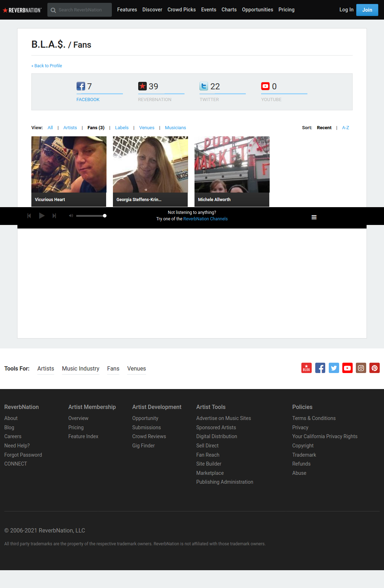Skip to previous track in player
Viewport: 384px width, 588px height.
coord(29,216)
